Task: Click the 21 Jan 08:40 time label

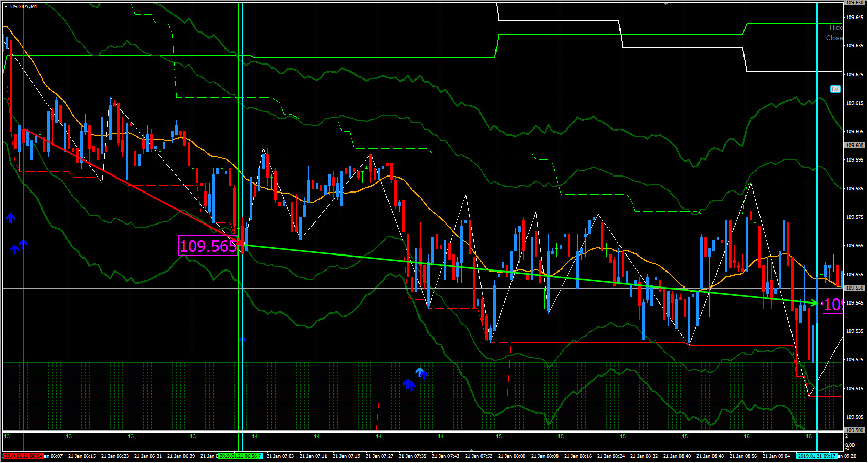Action: [677, 456]
